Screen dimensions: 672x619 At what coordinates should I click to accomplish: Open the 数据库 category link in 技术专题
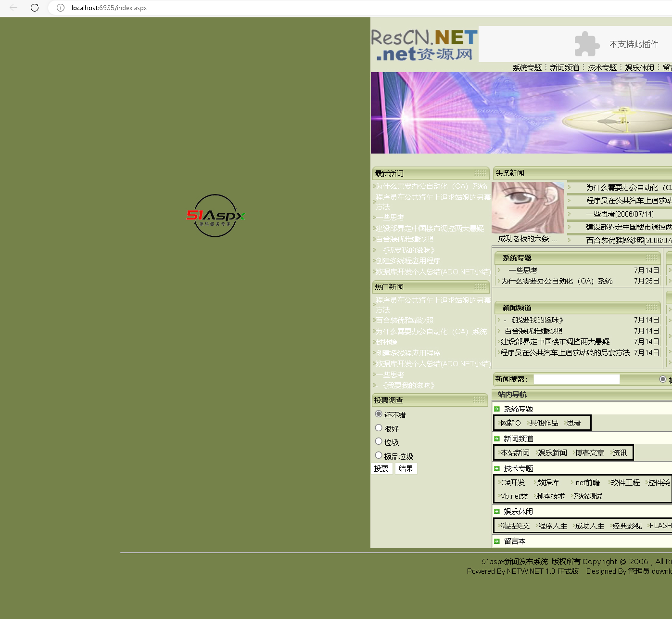click(548, 483)
